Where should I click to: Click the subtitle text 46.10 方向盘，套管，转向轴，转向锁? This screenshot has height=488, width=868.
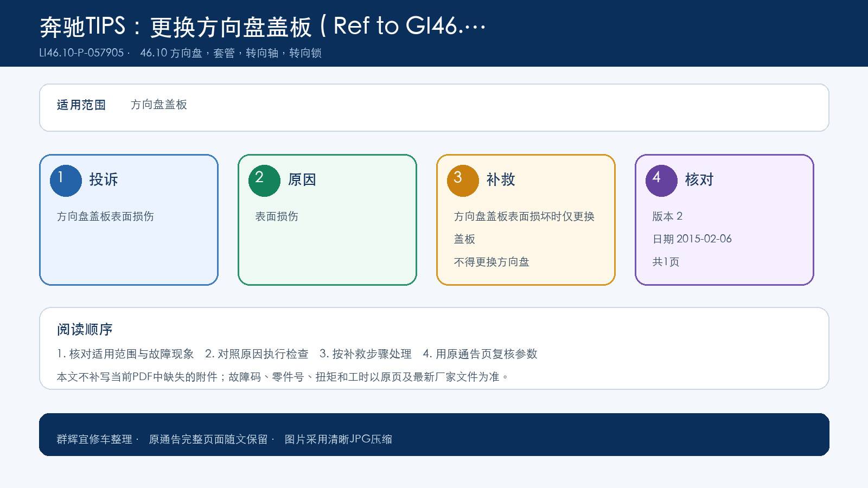point(231,53)
